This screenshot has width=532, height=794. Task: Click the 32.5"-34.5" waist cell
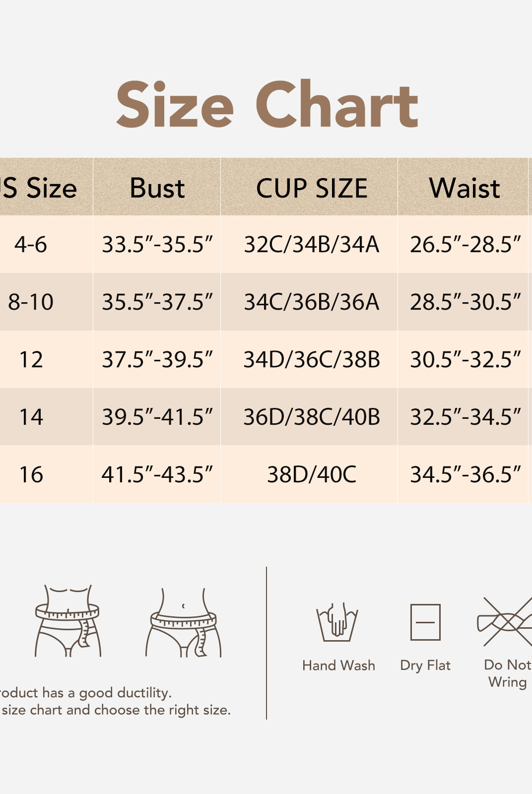[465, 417]
